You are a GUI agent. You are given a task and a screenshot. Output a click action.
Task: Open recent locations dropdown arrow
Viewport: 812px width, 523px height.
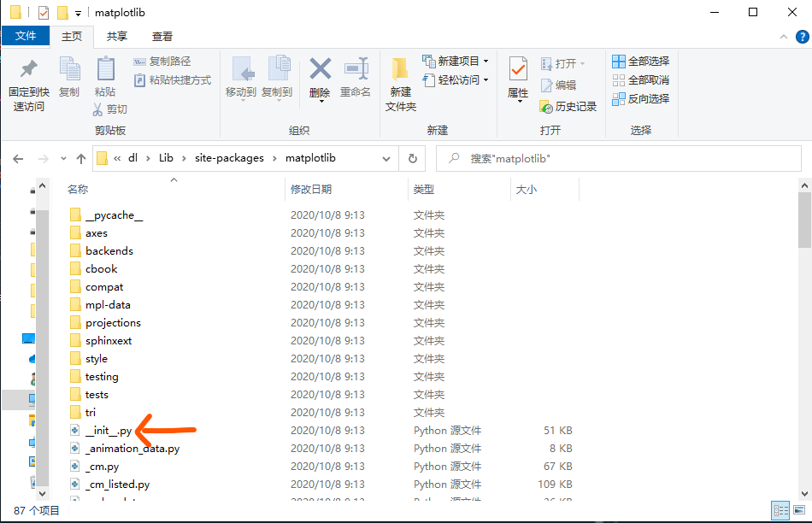tap(63, 158)
